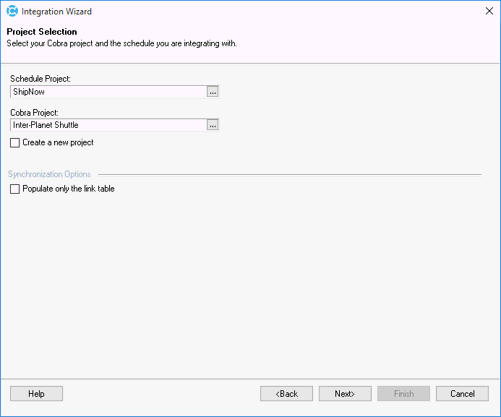This screenshot has width=501, height=417.
Task: Click the grayed-out Finish button
Action: coord(404,394)
